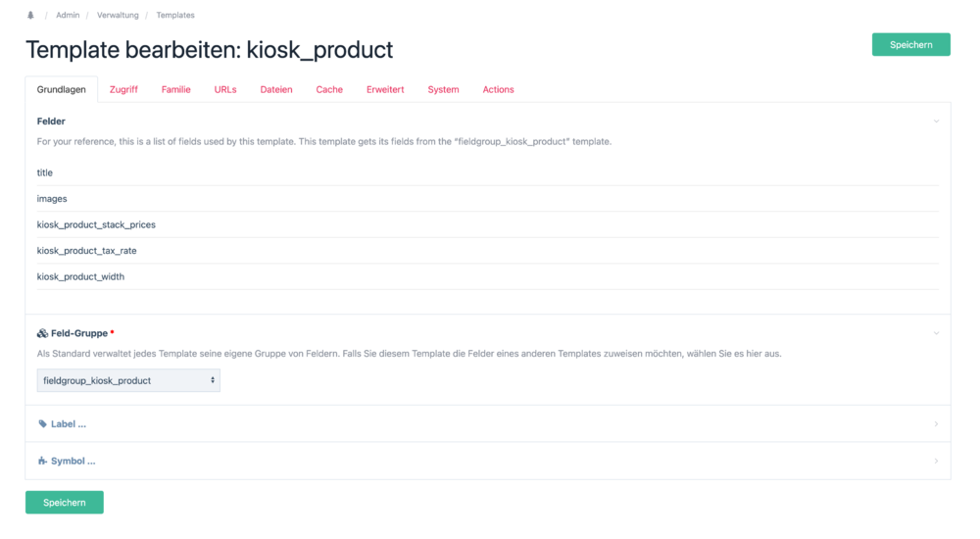
Task: Click the Symbol puzzle icon
Action: (42, 461)
